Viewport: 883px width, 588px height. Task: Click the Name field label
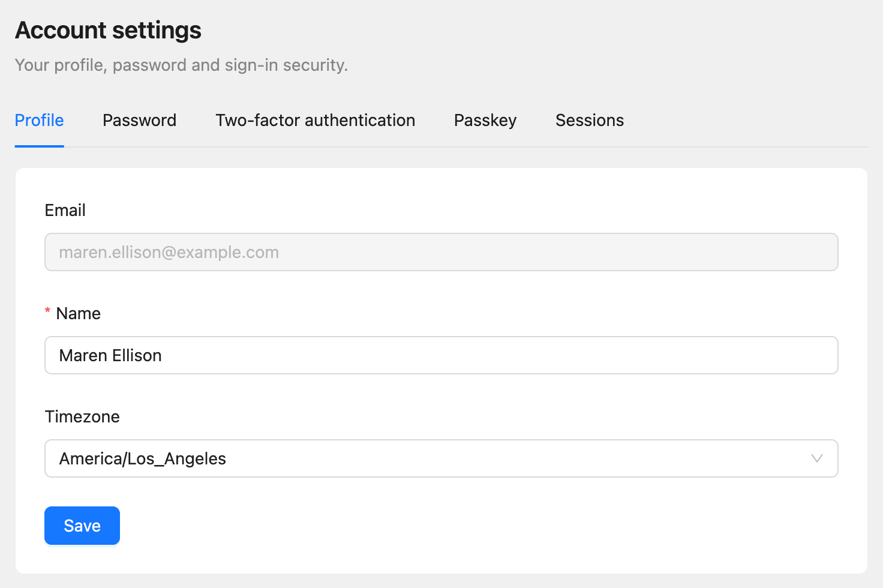click(79, 314)
